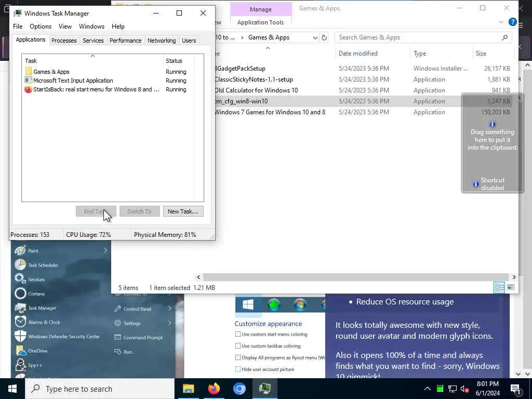Sort task list by Status column
The width and height of the screenshot is (532, 399).
point(179,61)
